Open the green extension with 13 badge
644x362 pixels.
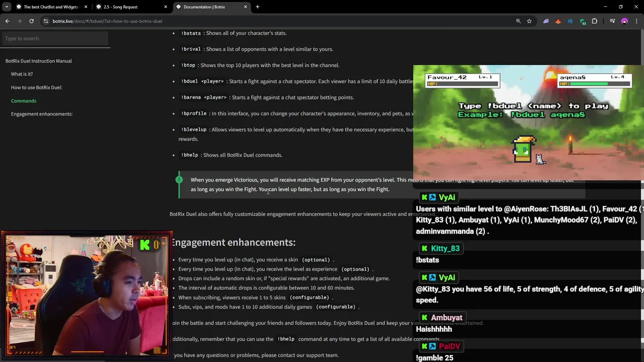(x=583, y=22)
